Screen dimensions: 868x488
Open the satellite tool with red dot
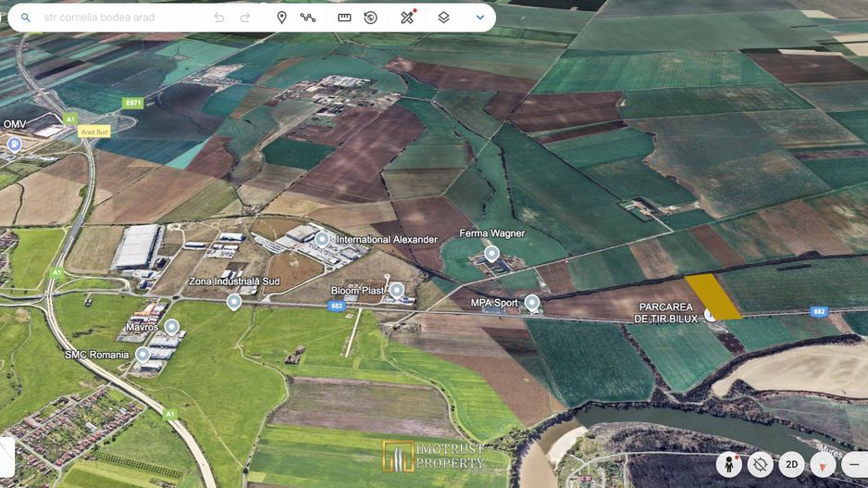click(x=407, y=18)
